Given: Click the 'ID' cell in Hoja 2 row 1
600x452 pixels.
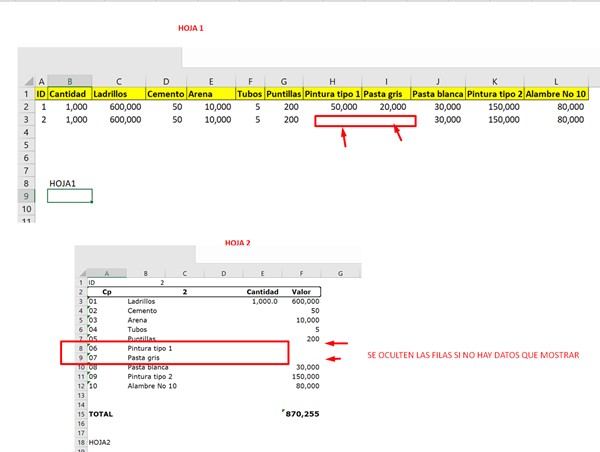Looking at the screenshot, I should pyautogui.click(x=107, y=282).
